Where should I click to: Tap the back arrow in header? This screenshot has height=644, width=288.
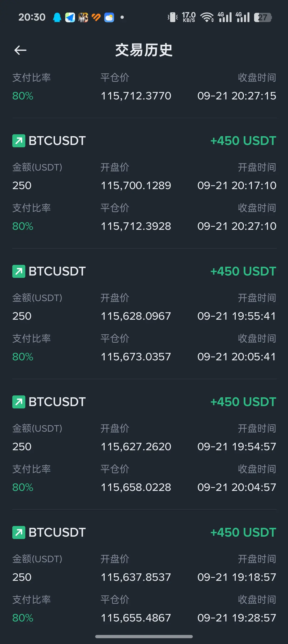20,50
